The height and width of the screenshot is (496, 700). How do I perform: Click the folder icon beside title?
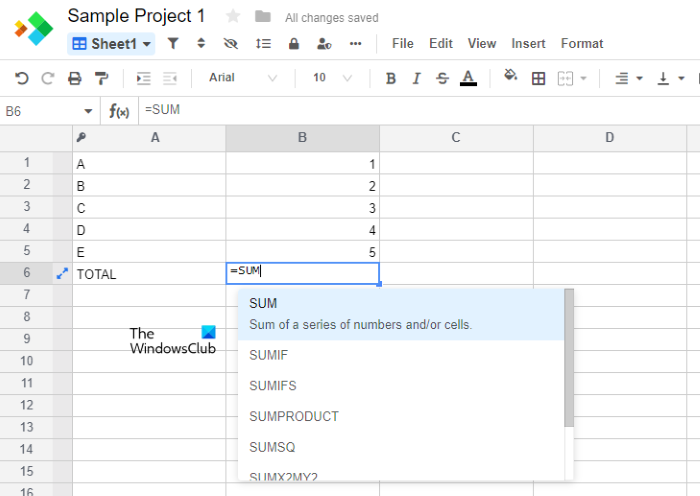pos(262,16)
